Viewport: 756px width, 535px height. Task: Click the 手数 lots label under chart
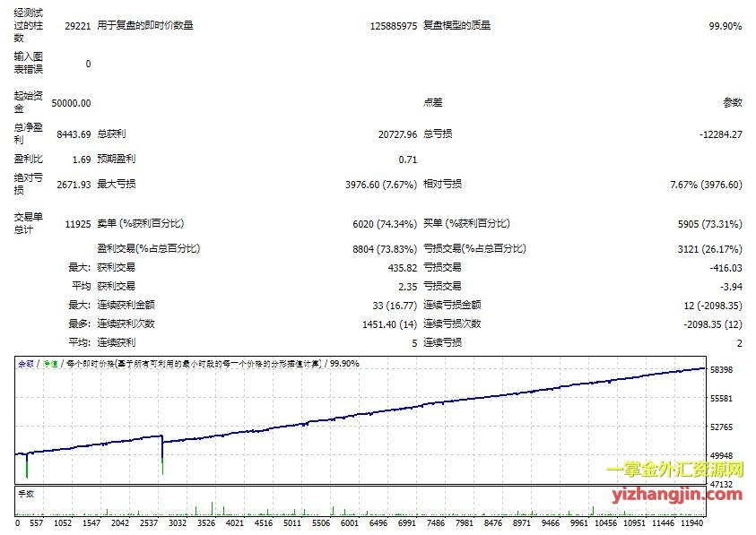point(26,494)
